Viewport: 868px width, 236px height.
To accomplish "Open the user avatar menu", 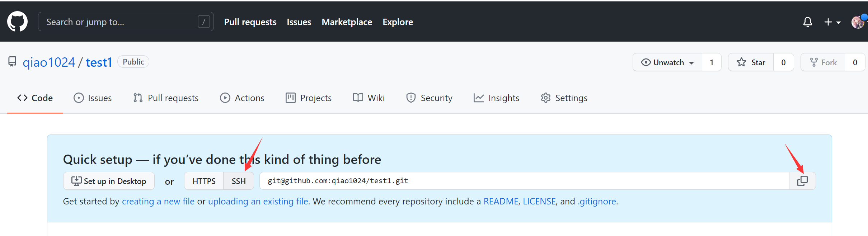I will click(x=858, y=22).
